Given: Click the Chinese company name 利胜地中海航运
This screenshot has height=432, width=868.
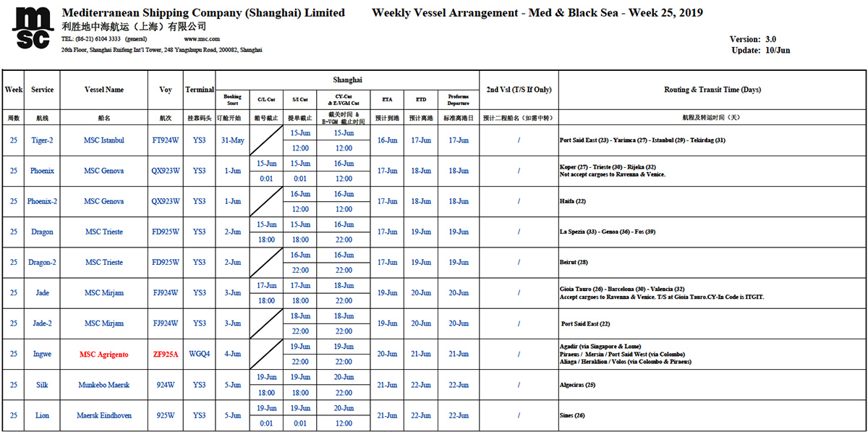Looking at the screenshot, I should click(x=134, y=26).
